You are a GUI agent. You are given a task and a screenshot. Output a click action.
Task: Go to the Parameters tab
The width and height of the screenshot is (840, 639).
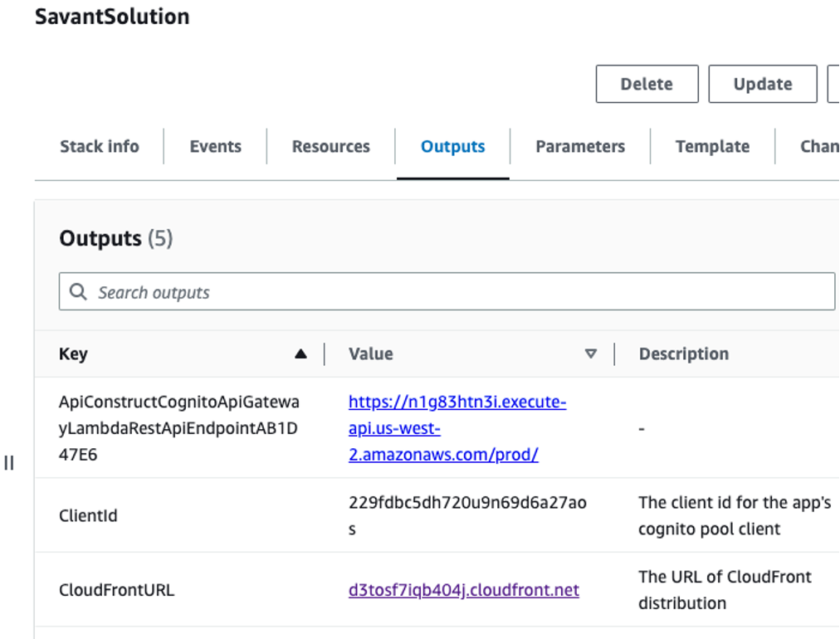point(580,146)
